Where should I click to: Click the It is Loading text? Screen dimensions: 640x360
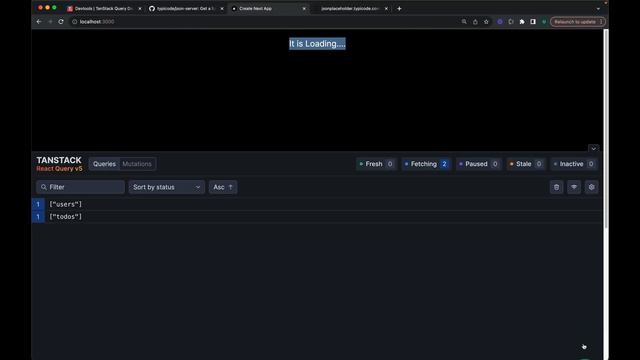coord(317,44)
